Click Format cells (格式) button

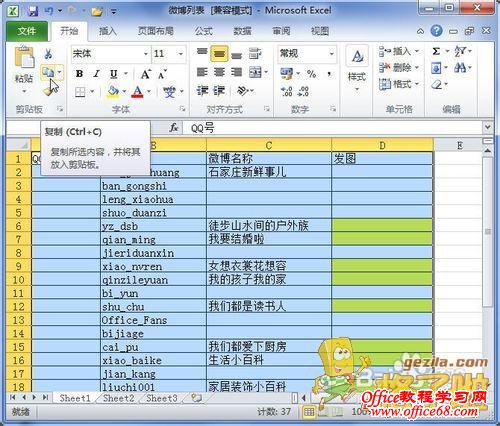coord(399,84)
